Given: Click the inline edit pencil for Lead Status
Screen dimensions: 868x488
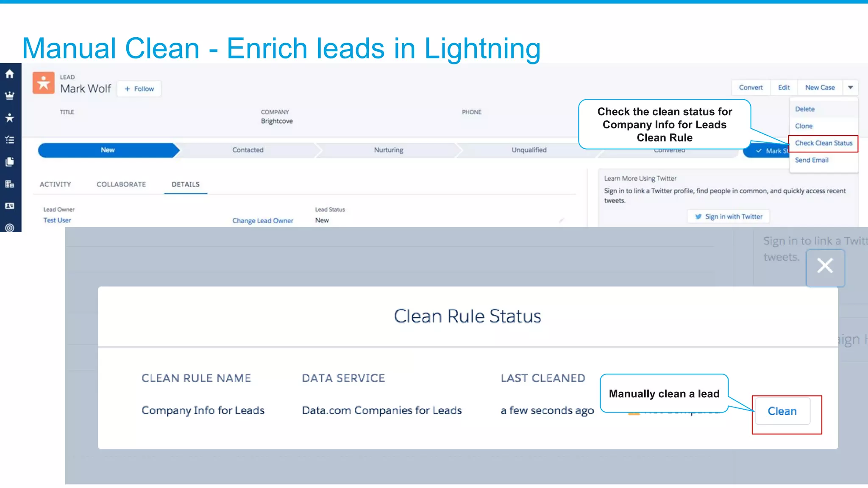Looking at the screenshot, I should [561, 220].
